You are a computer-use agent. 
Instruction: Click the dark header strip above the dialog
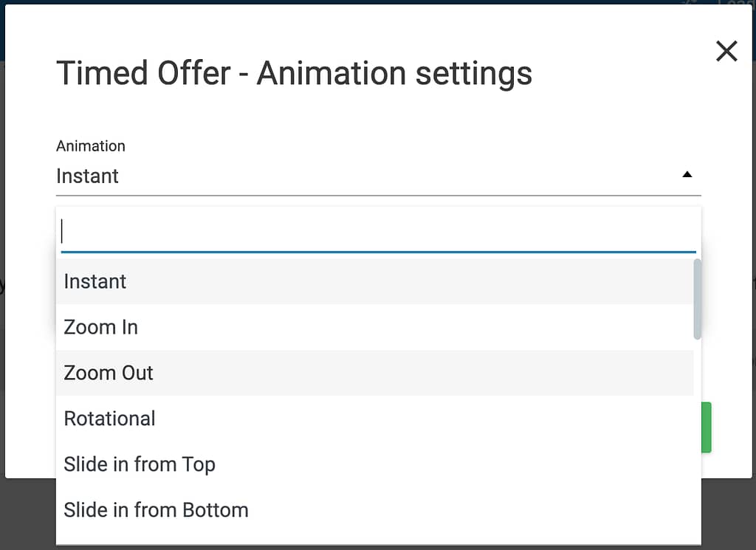click(x=369, y=2)
